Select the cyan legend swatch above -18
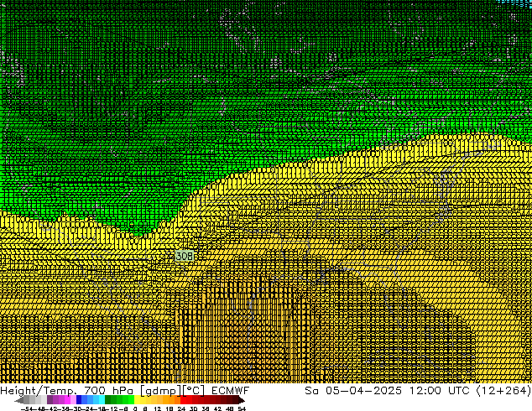Image resolution: width=532 pixels, height=411 pixels. [102, 400]
